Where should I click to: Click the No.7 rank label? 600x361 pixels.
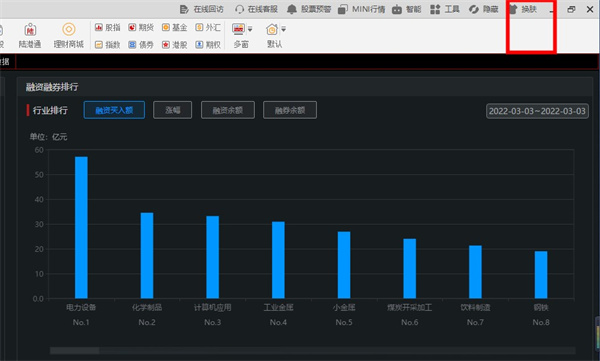(475, 322)
